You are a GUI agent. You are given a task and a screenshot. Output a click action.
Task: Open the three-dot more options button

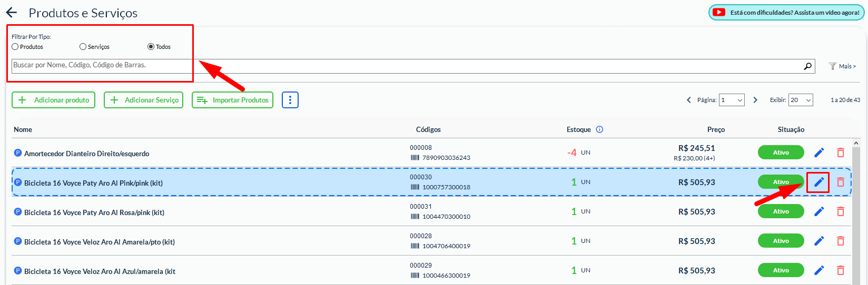pyautogui.click(x=290, y=100)
